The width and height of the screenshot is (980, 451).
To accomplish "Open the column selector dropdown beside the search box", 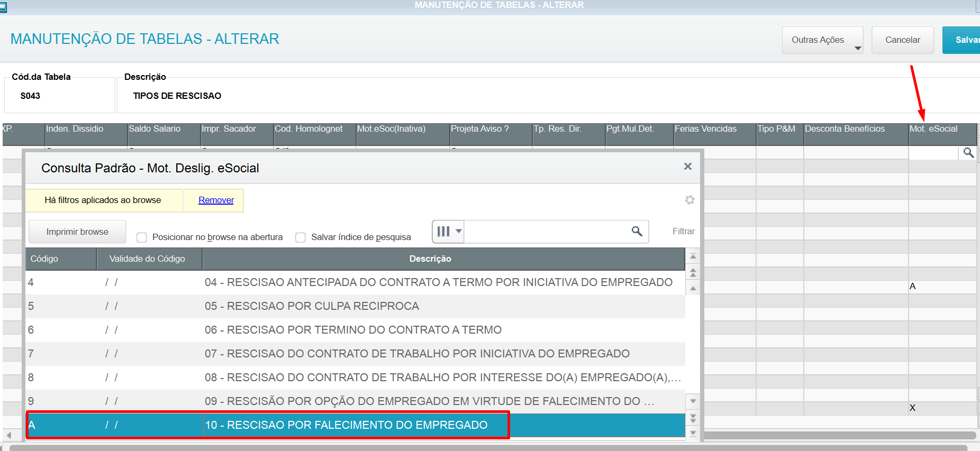I will (x=448, y=232).
